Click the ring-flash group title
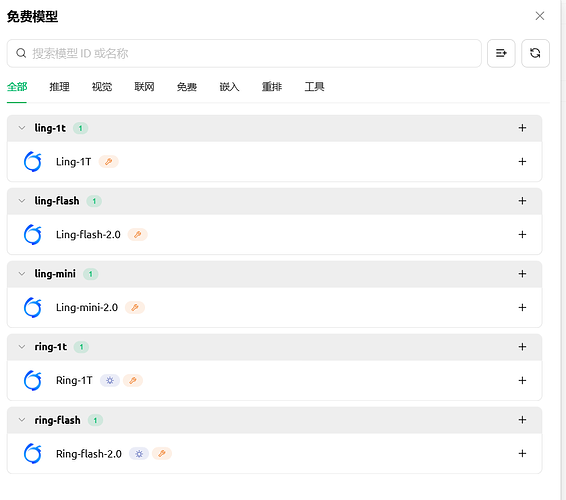Screen dimensions: 566x500 (57, 420)
